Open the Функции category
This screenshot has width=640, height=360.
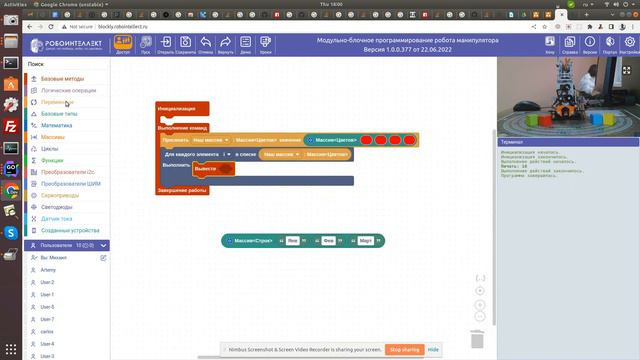pos(52,160)
